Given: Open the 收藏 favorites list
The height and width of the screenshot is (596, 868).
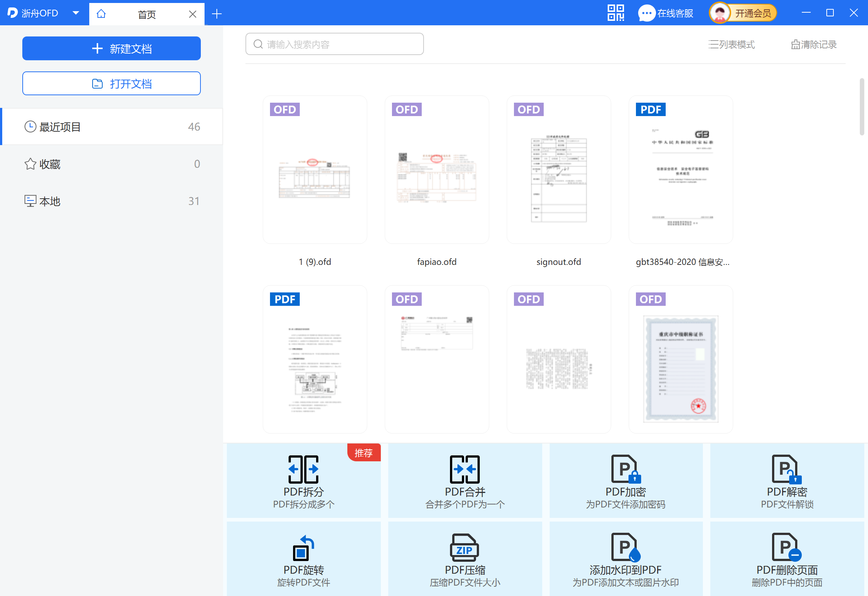Looking at the screenshot, I should pyautogui.click(x=111, y=164).
